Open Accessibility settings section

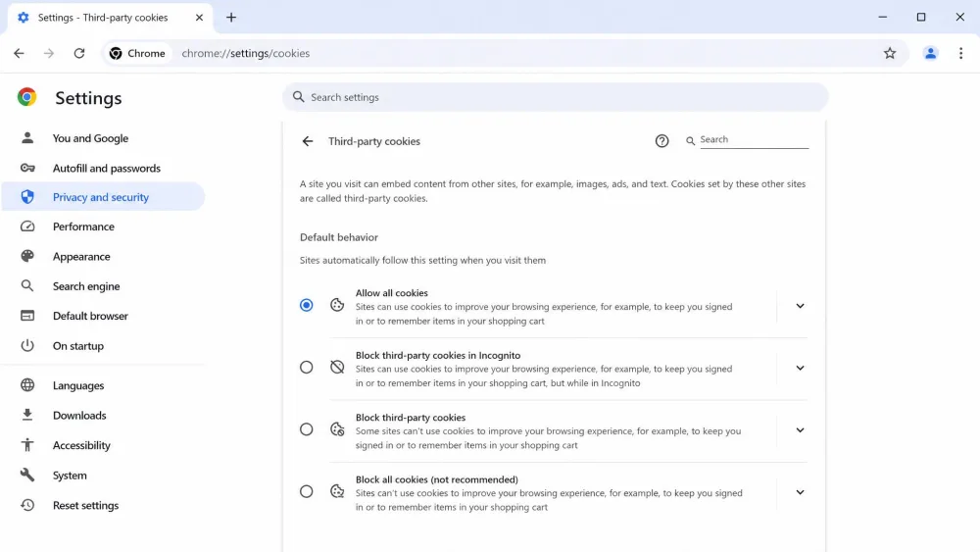pyautogui.click(x=104, y=445)
